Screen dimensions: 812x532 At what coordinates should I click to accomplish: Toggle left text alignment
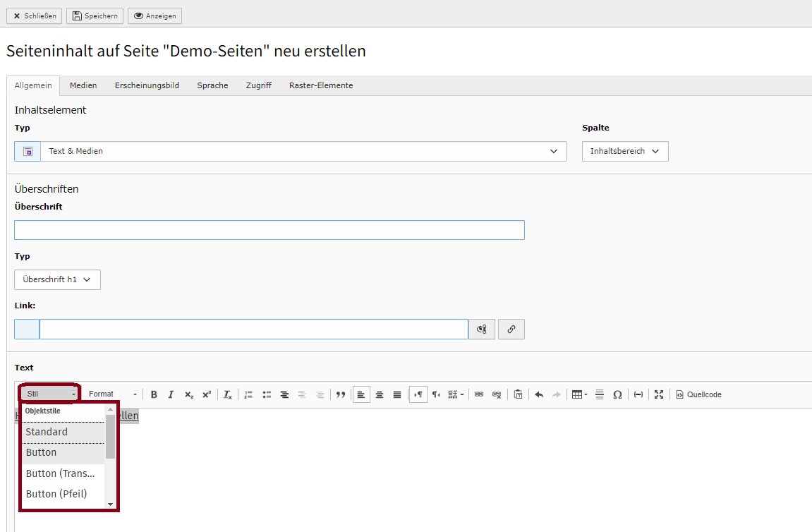(x=361, y=394)
